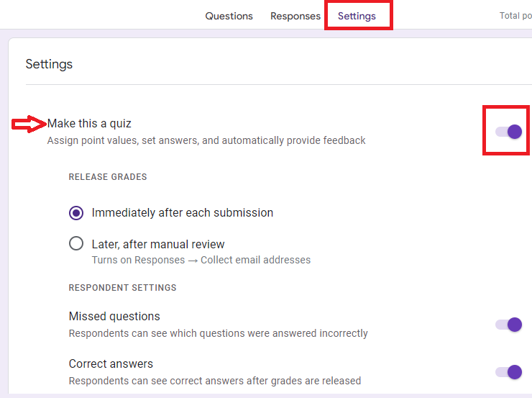Click the Make this a quiz title
Viewport: 532px width, 398px height.
[89, 124]
